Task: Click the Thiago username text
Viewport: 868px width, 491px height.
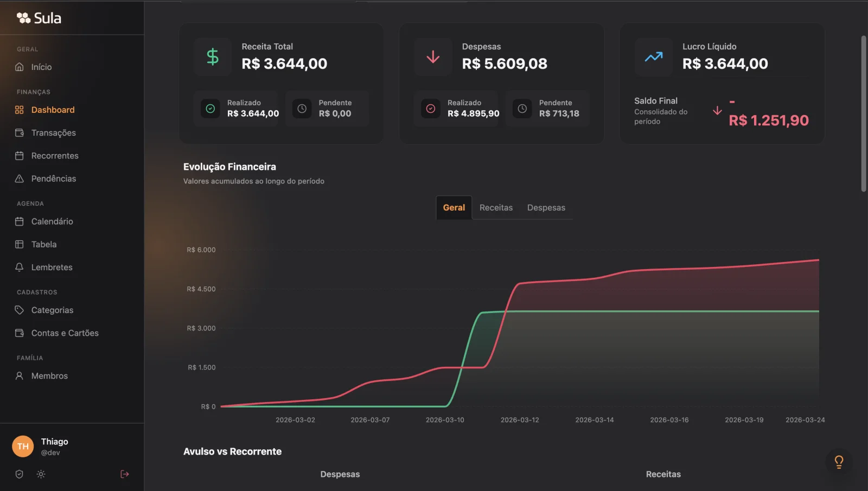Action: point(55,442)
